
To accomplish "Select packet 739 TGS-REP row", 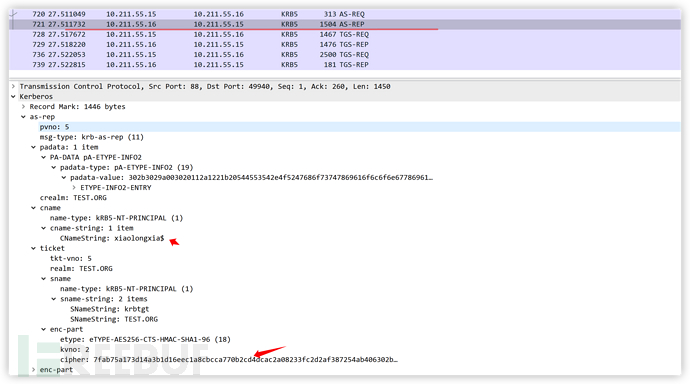I will (x=345, y=65).
